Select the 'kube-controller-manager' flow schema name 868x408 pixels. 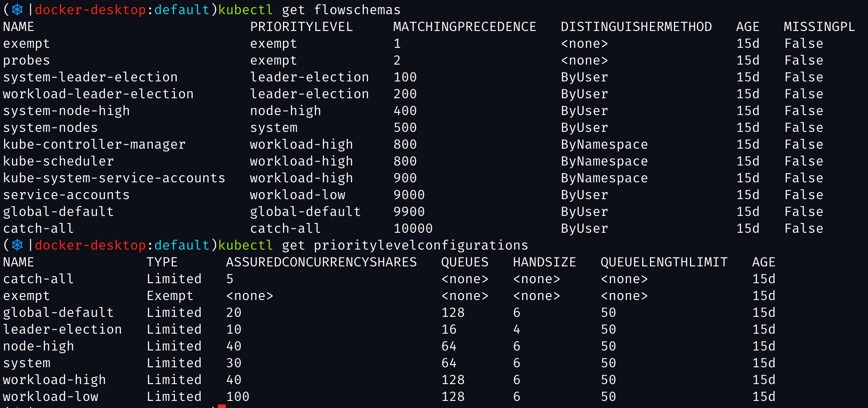94,144
